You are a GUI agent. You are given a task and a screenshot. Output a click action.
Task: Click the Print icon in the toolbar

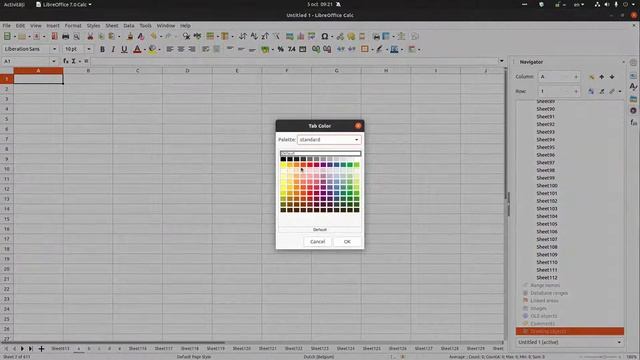point(65,37)
